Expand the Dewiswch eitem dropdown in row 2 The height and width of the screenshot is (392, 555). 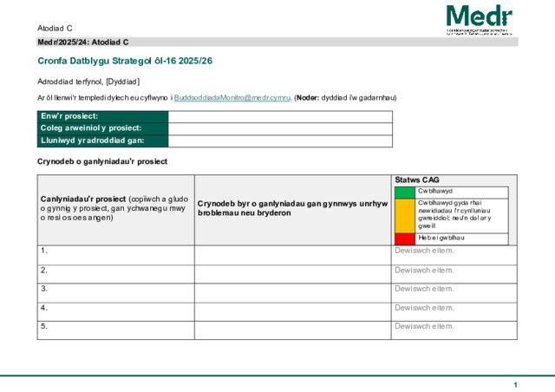tap(424, 270)
